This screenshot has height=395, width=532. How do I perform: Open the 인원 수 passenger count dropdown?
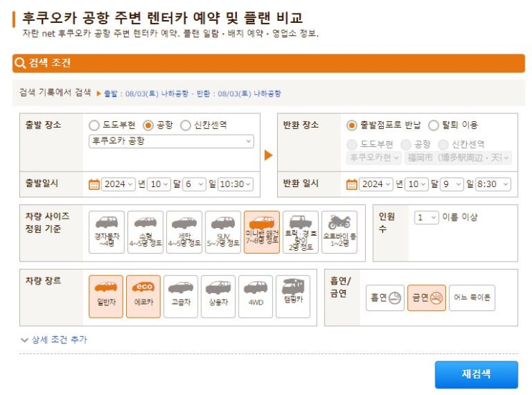click(427, 217)
